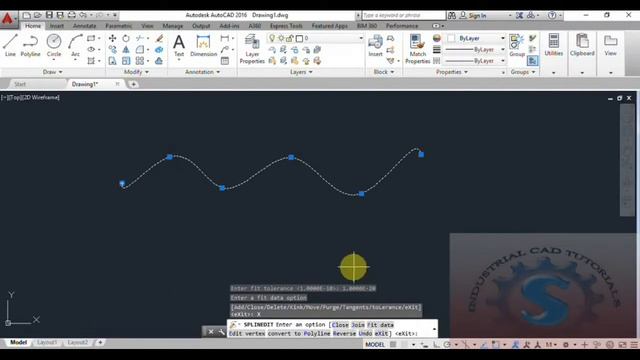Click the Join option in command line

tap(358, 325)
